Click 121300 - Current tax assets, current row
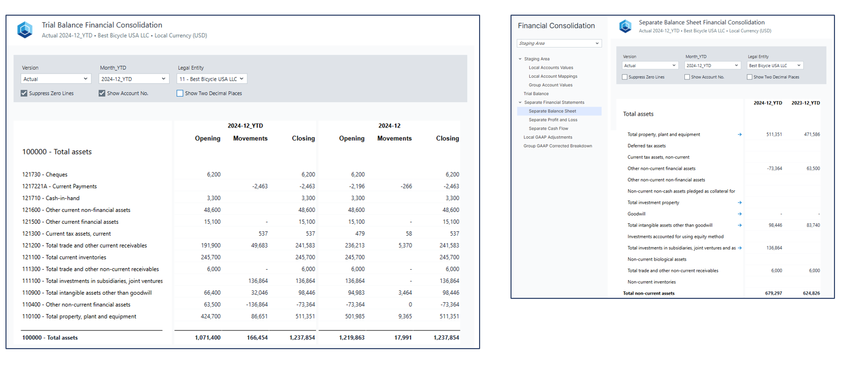Viewport: 868px width, 373px height. [66, 234]
